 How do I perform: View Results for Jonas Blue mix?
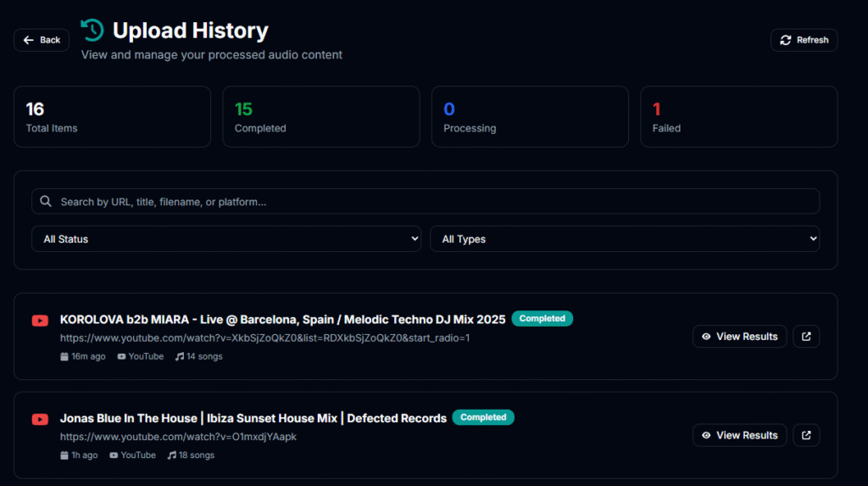tap(739, 435)
